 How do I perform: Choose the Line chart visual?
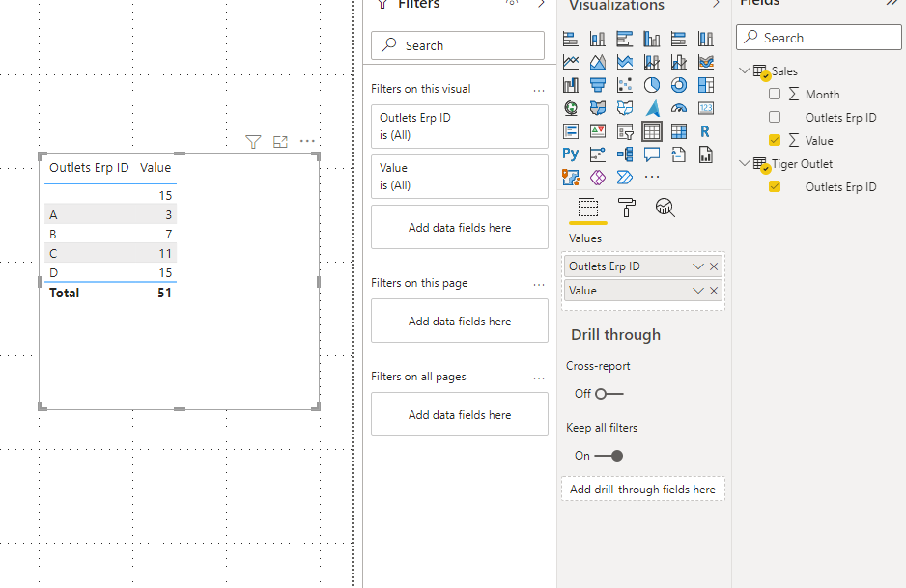click(x=570, y=62)
